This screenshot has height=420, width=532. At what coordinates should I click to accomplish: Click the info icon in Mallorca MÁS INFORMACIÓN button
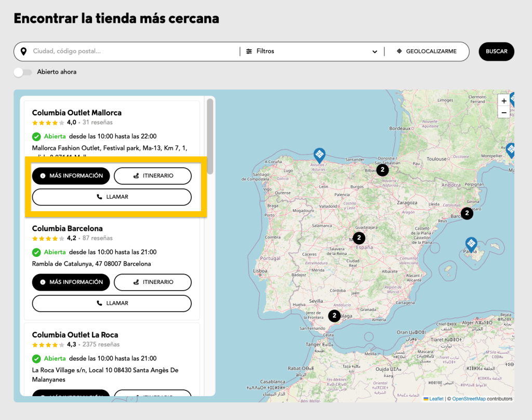tap(43, 175)
